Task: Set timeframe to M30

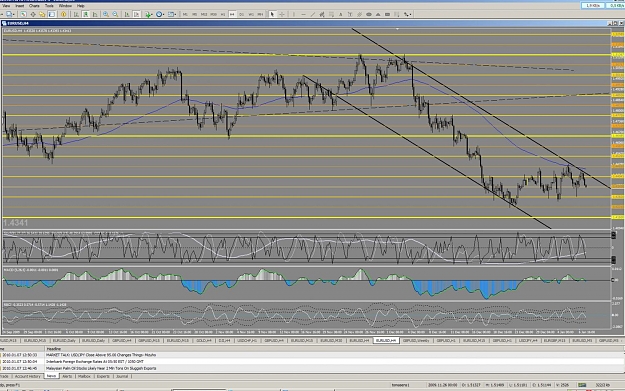Action: point(213,14)
